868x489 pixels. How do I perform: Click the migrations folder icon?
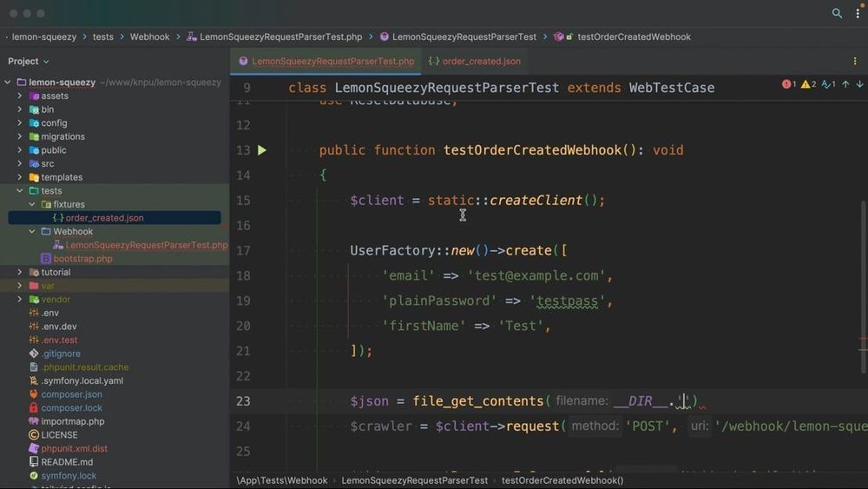pos(34,136)
